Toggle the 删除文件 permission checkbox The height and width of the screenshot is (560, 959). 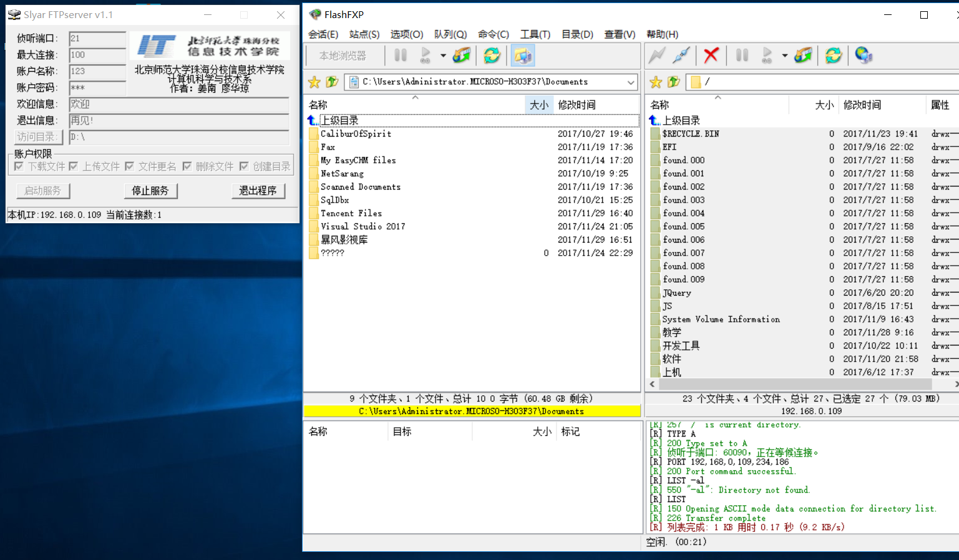187,167
